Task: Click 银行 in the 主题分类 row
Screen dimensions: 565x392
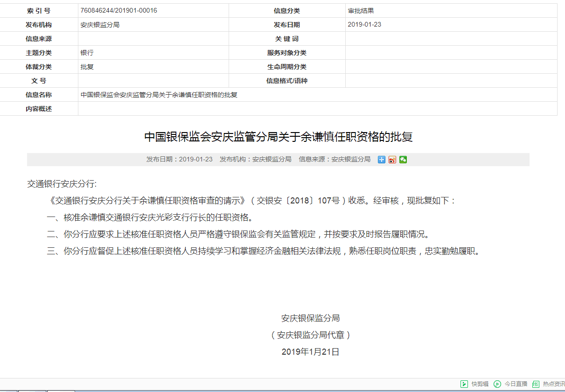Action: (x=87, y=53)
